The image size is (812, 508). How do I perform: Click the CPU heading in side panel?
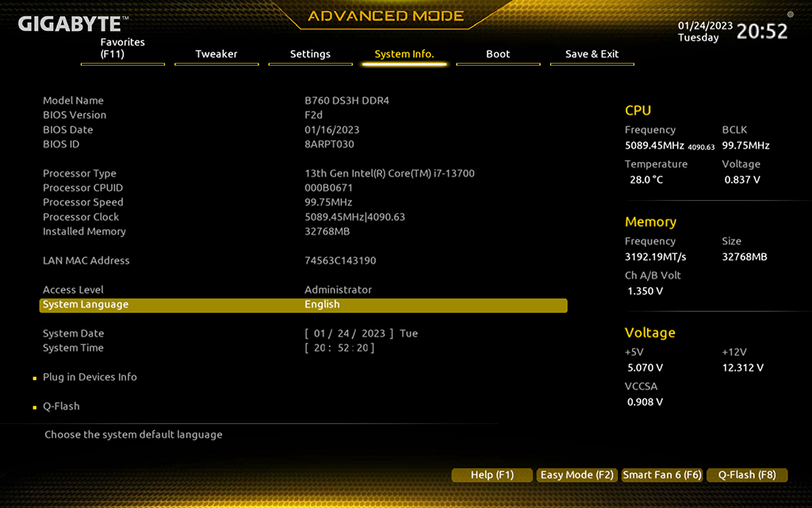(638, 110)
